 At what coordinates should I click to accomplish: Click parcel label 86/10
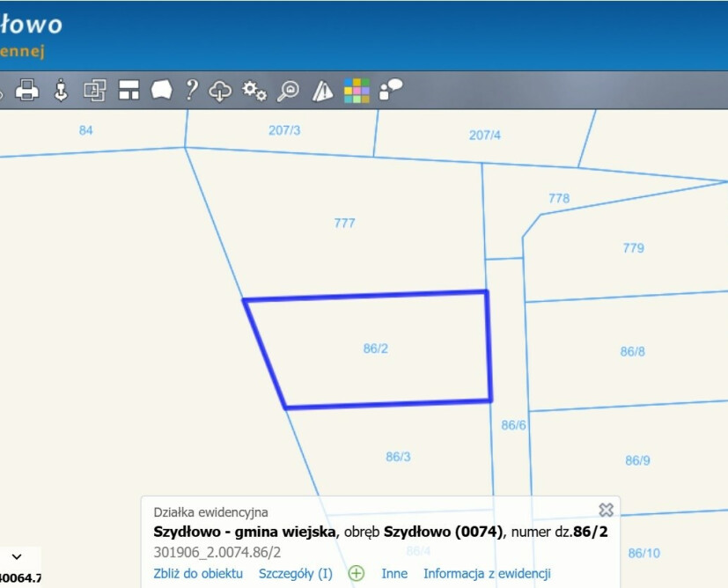[644, 553]
